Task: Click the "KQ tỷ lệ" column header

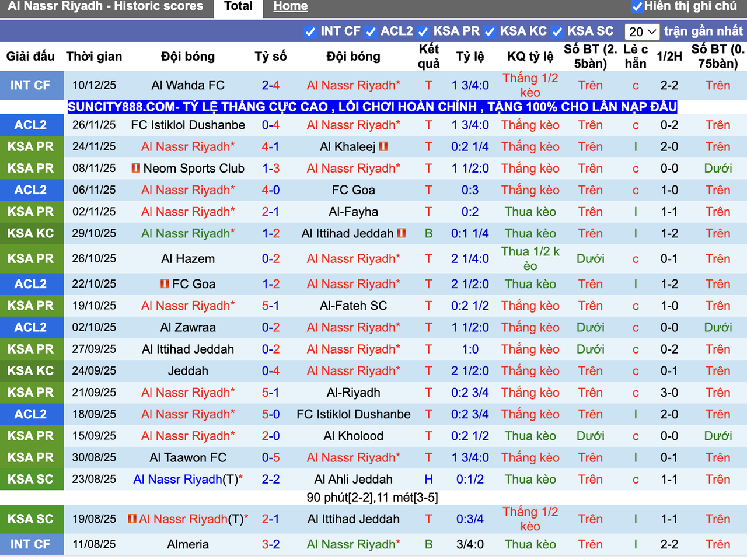Action: [x=530, y=57]
